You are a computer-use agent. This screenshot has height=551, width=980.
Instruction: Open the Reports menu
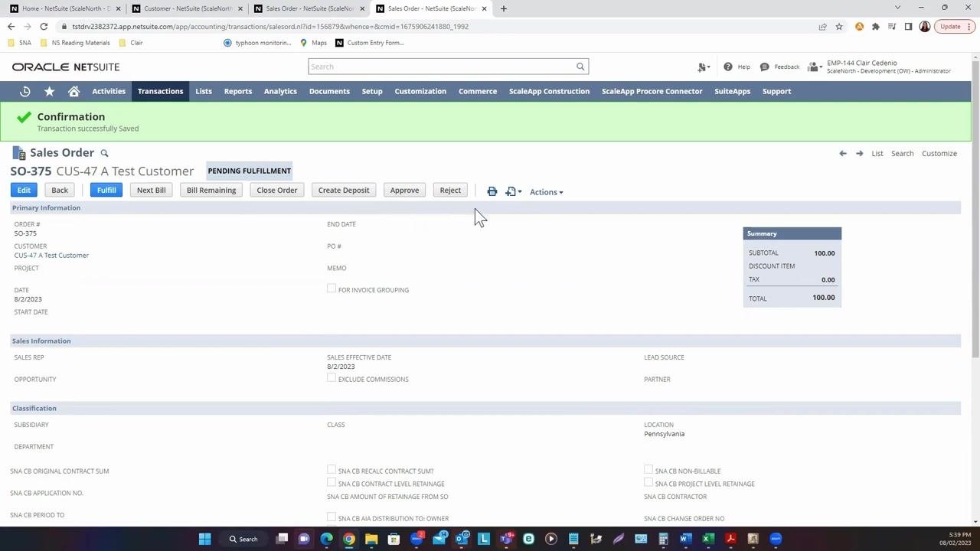point(238,91)
